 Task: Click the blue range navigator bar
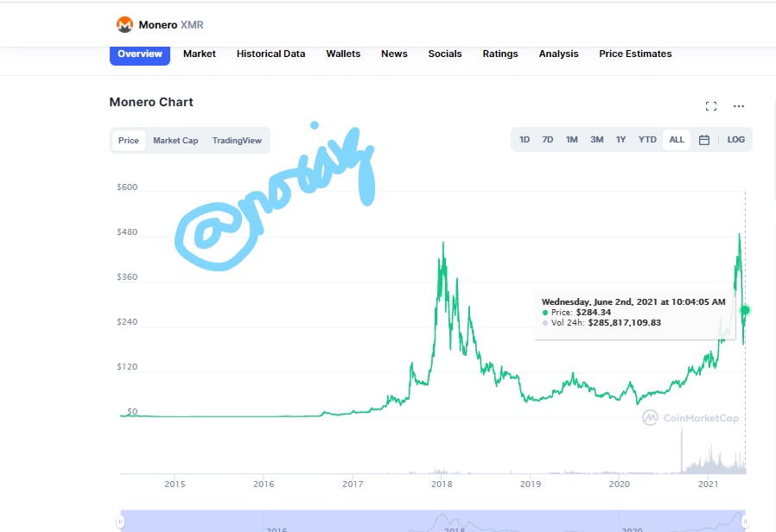click(433, 521)
